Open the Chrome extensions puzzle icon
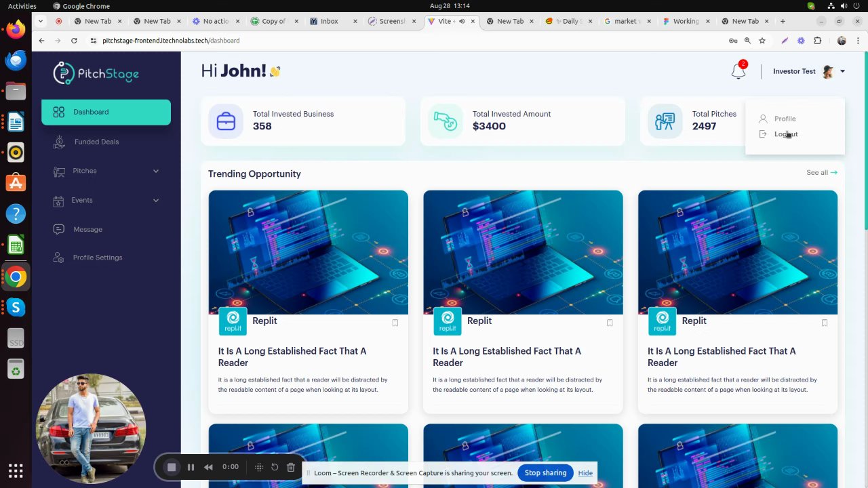 coord(818,41)
